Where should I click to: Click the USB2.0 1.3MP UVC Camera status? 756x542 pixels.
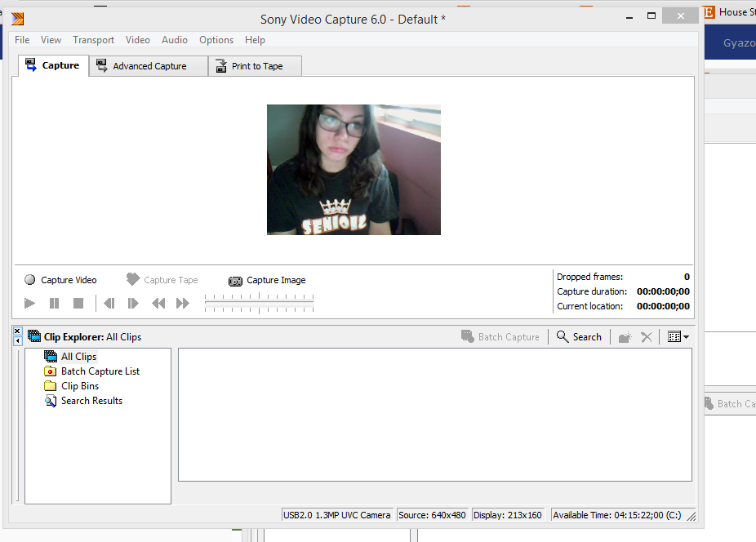[337, 515]
